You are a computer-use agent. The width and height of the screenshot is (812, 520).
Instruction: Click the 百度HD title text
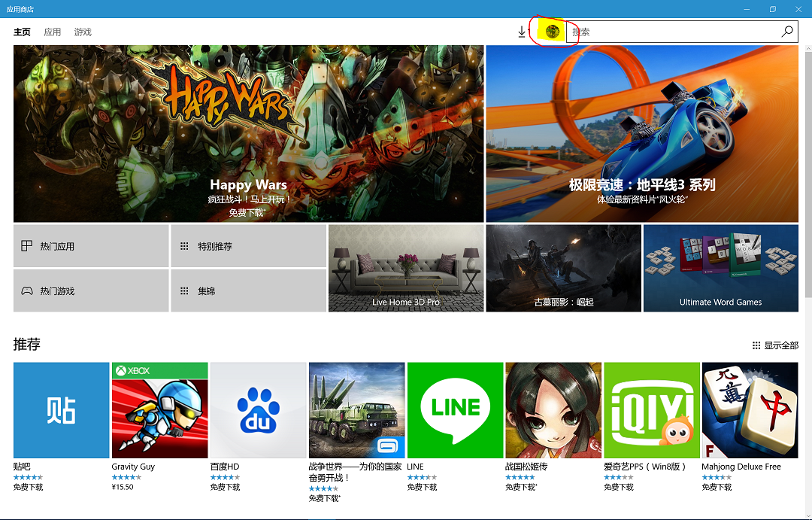[225, 467]
